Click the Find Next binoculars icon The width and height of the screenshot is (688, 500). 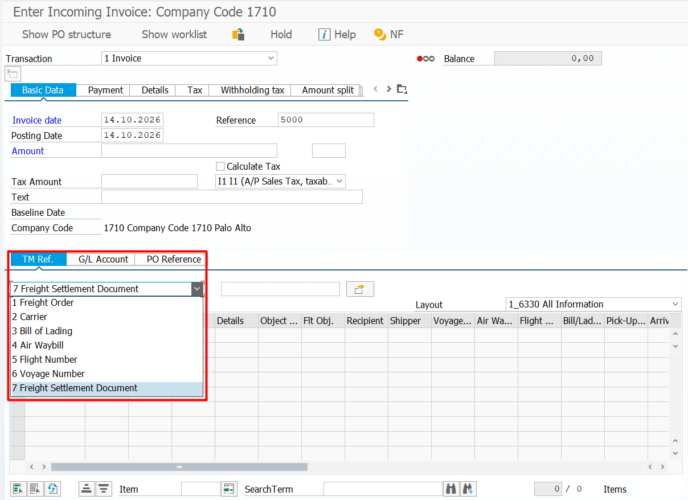click(468, 489)
